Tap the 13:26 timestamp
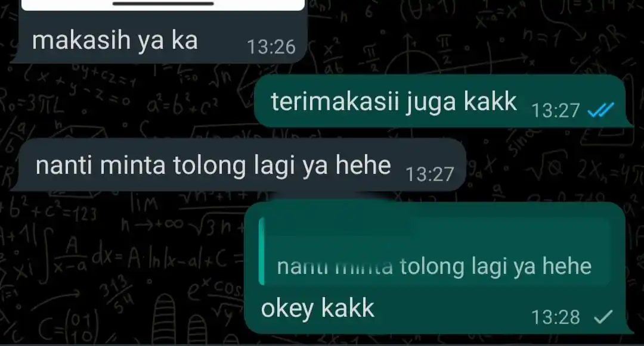 [271, 47]
